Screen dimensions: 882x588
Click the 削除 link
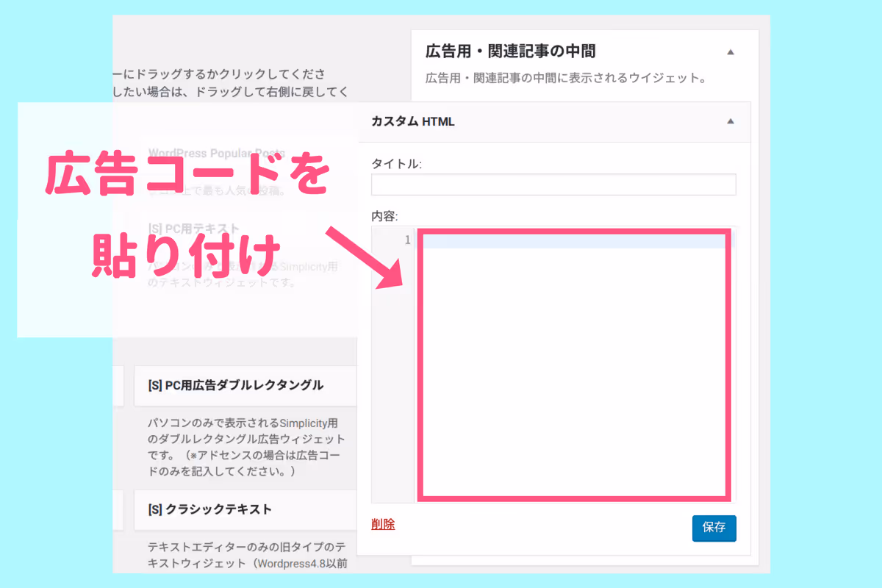(383, 524)
